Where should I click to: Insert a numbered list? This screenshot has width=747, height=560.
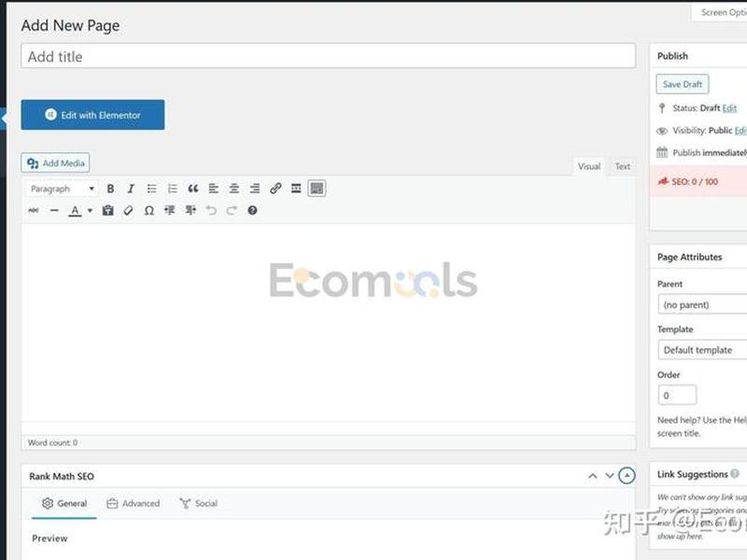coord(172,189)
